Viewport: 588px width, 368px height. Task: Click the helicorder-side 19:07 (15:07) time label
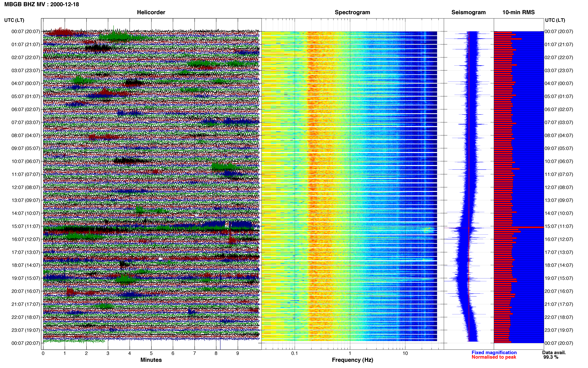(26, 278)
